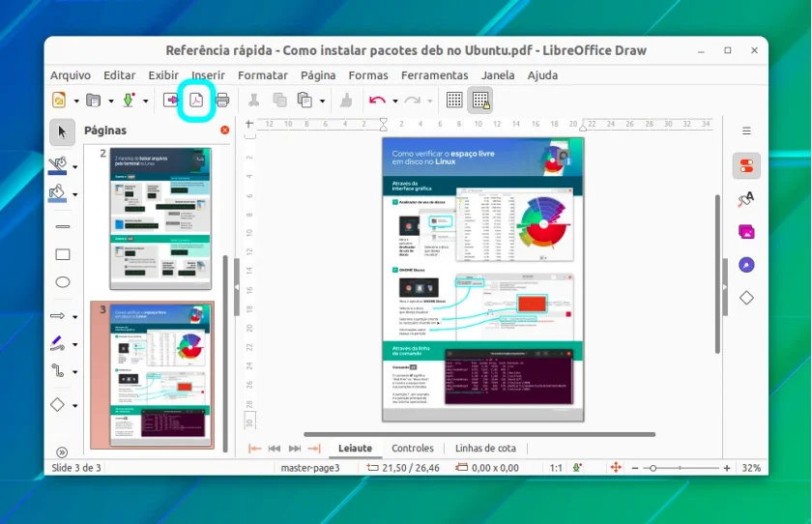Click the 32% zoom value

pos(751,468)
